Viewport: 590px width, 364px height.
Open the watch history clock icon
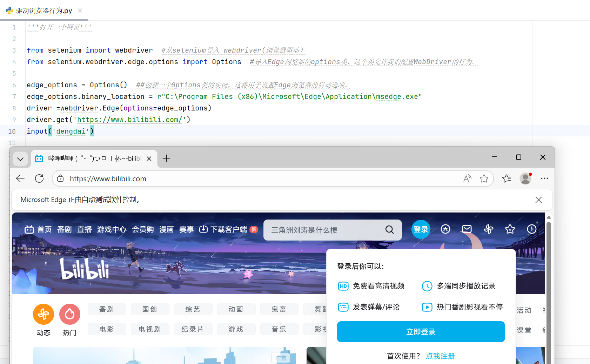click(x=532, y=229)
